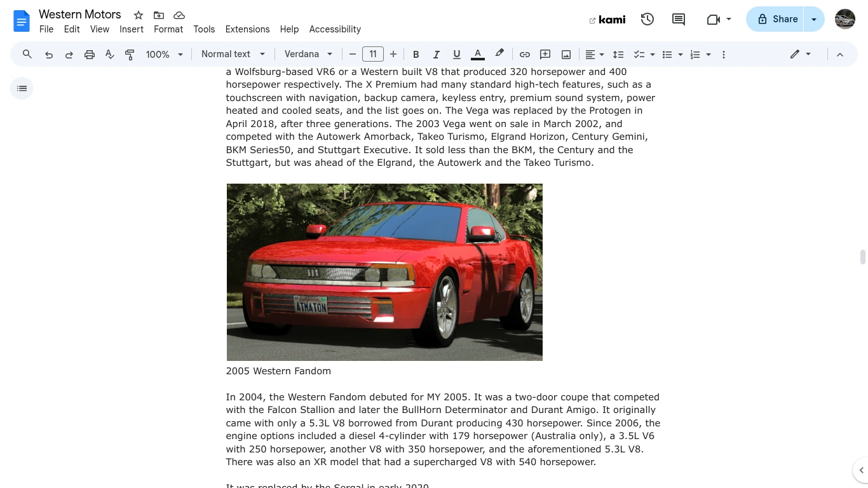Click the Print icon
868x488 pixels.
90,54
